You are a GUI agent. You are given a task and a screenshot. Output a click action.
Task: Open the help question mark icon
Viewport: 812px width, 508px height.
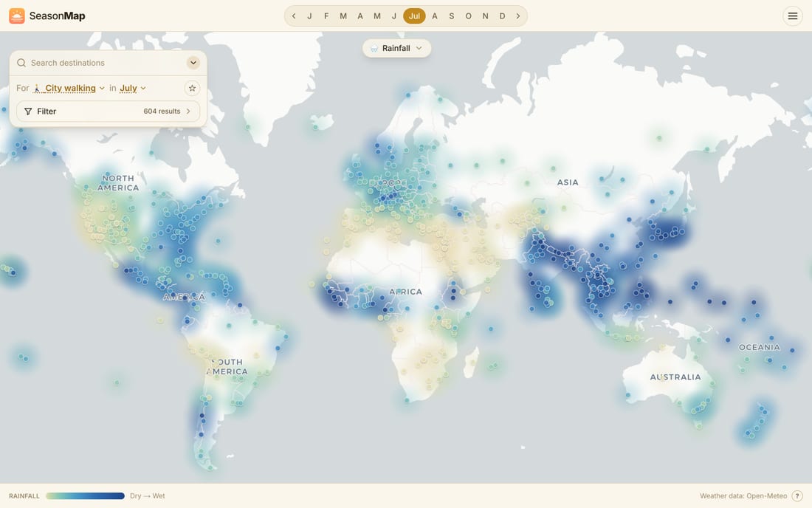pyautogui.click(x=797, y=495)
